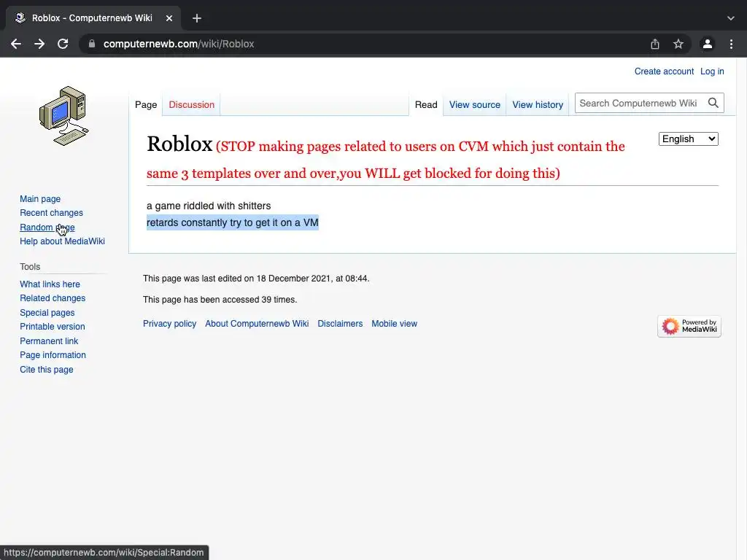The height and width of the screenshot is (560, 747).
Task: Switch to Mobile view
Action: click(395, 324)
